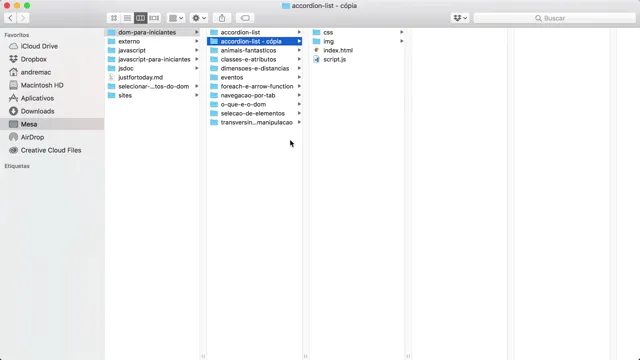The width and height of the screenshot is (640, 360).
Task: Select the jsdoc folder
Action: [153, 68]
